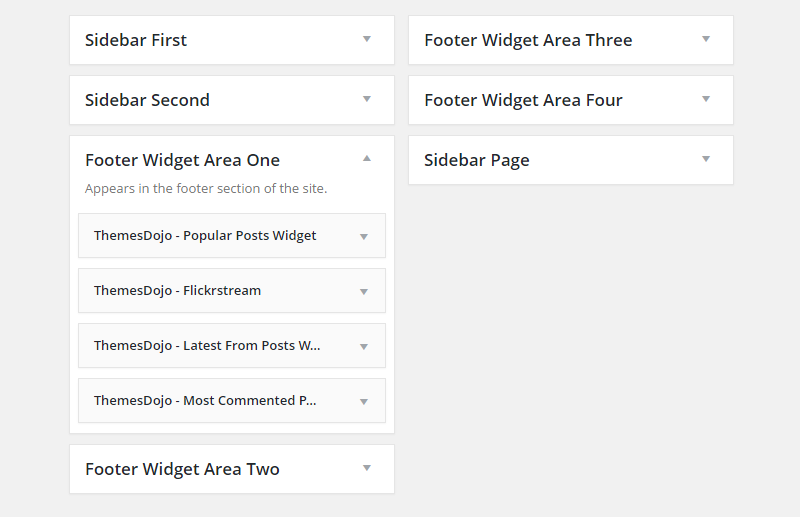
Task: Expand Footer Widget Area Four arrow
Action: (706, 99)
